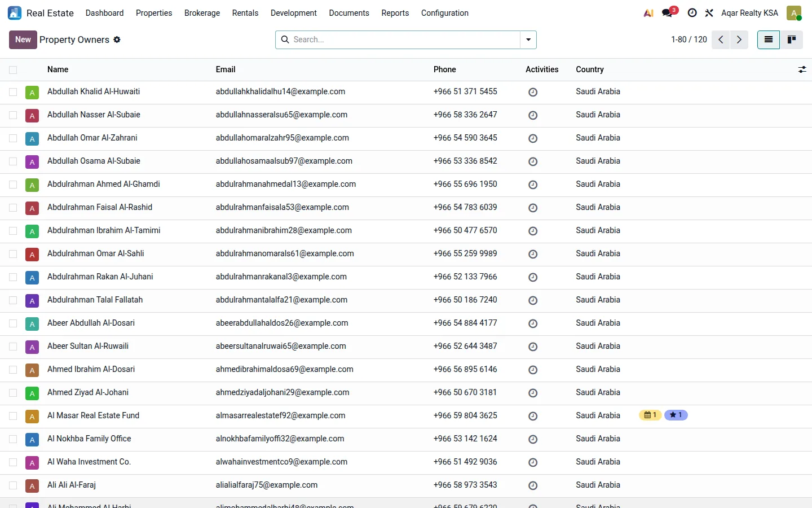Viewport: 812px width, 508px height.
Task: Open the Reports menu
Action: pyautogui.click(x=395, y=13)
